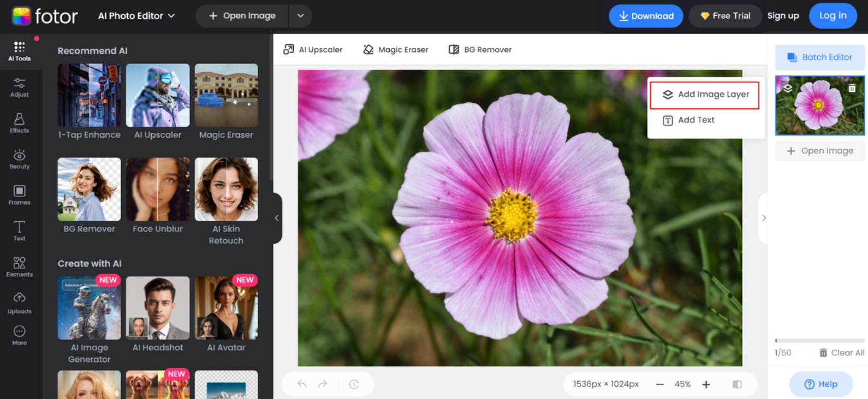The image size is (868, 399).
Task: Open the Beauty sidebar tool
Action: click(20, 159)
